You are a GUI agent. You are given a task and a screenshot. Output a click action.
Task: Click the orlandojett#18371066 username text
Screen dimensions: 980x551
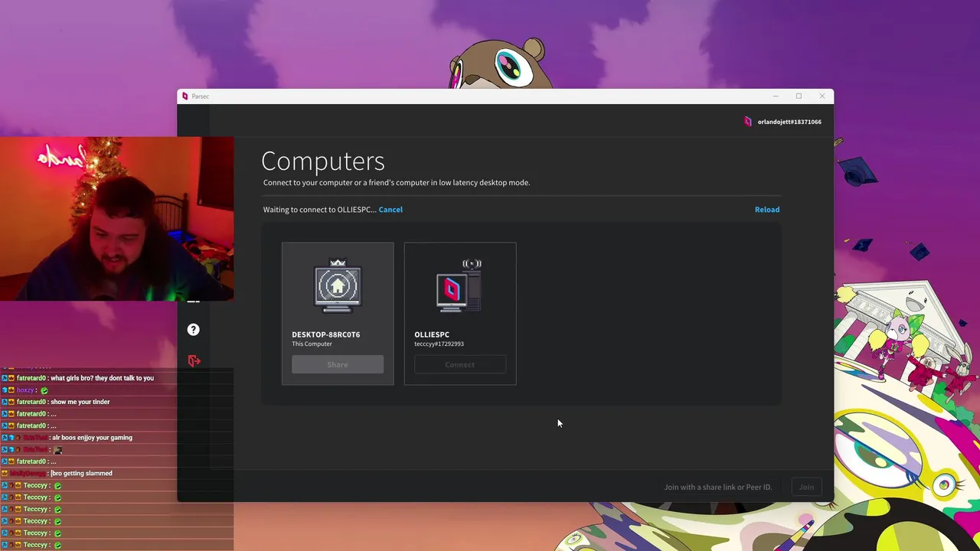point(789,122)
